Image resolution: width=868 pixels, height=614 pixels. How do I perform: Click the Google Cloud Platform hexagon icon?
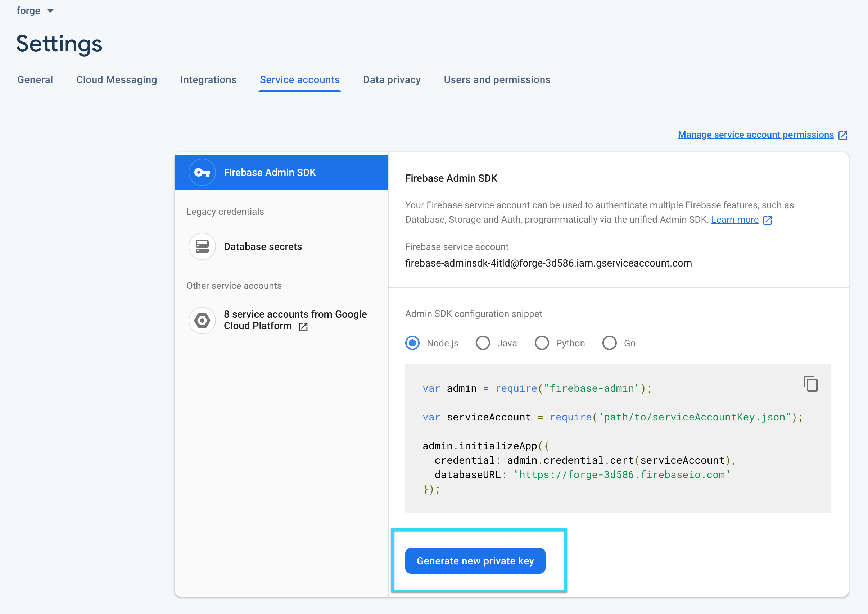[202, 320]
